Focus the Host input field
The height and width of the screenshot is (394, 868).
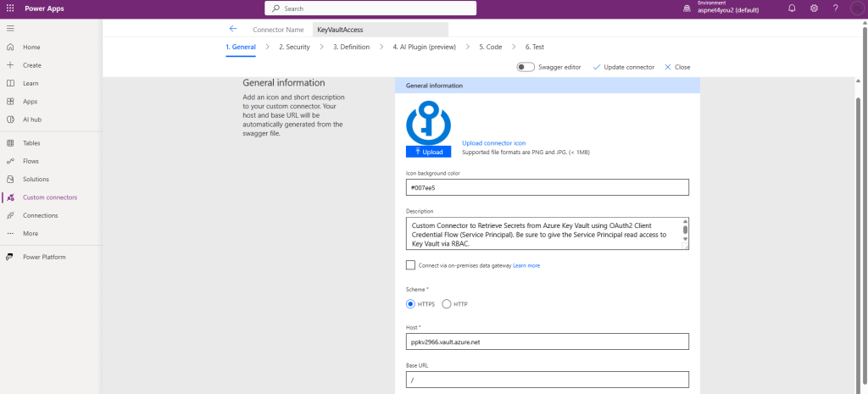548,341
